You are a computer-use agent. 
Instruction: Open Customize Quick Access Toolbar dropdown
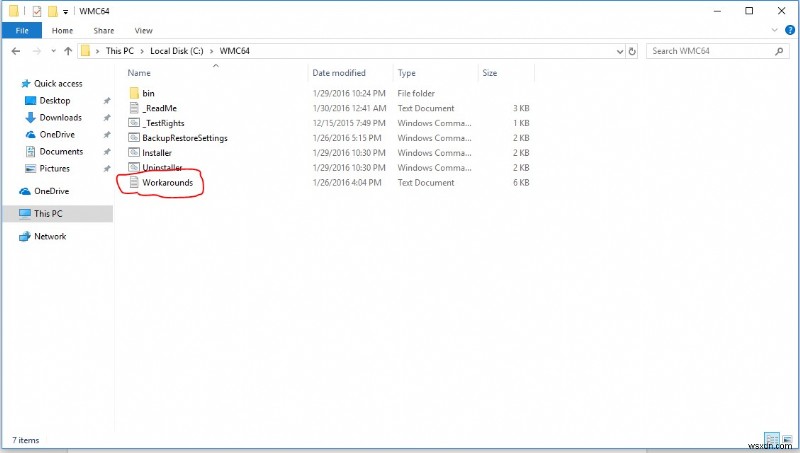(x=65, y=11)
